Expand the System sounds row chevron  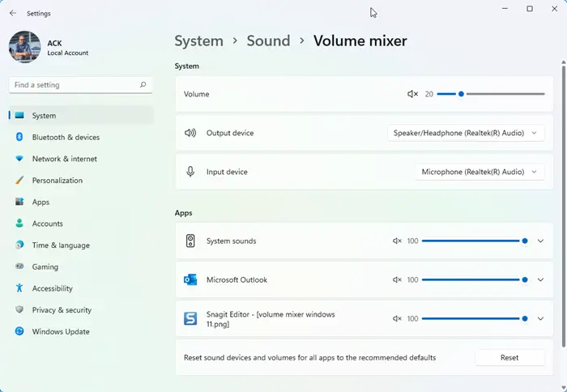click(x=540, y=241)
